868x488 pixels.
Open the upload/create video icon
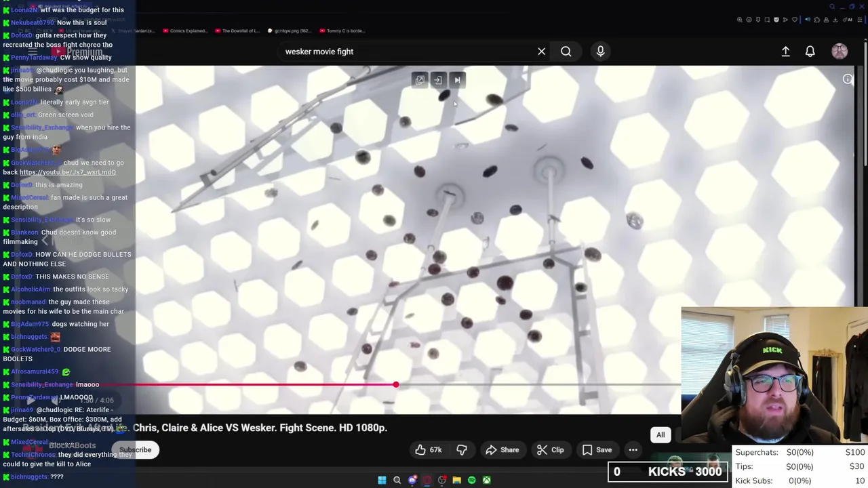pyautogui.click(x=785, y=52)
